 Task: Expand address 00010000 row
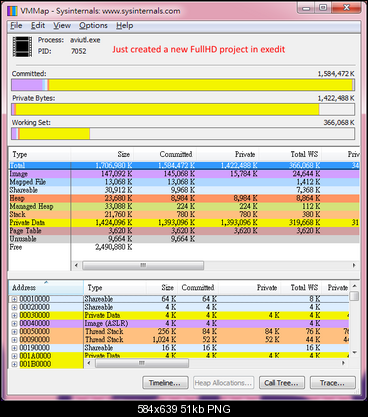(x=14, y=299)
